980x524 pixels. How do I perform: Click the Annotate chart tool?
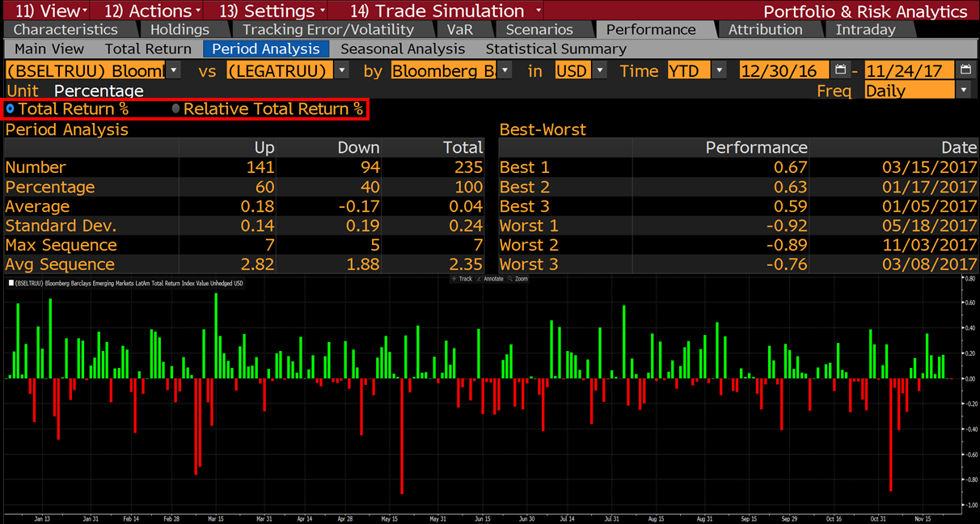[x=492, y=279]
